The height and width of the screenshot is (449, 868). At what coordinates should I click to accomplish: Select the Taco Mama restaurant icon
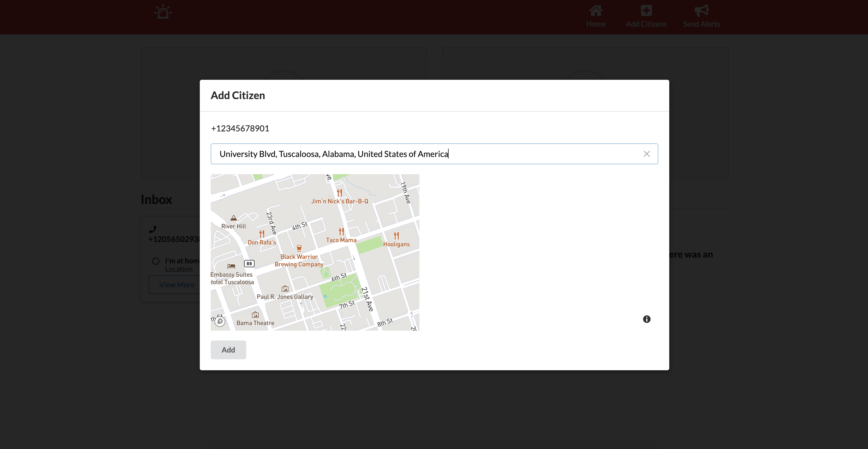coord(341,232)
